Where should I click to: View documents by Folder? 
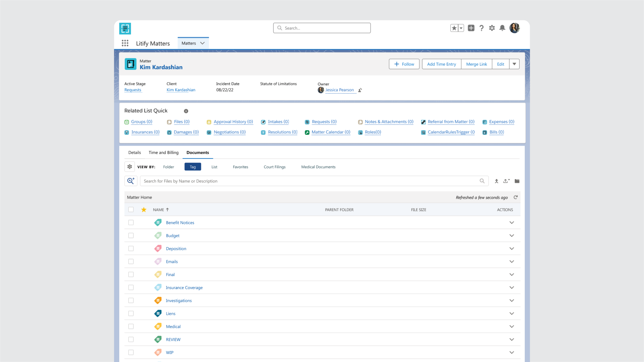point(168,167)
